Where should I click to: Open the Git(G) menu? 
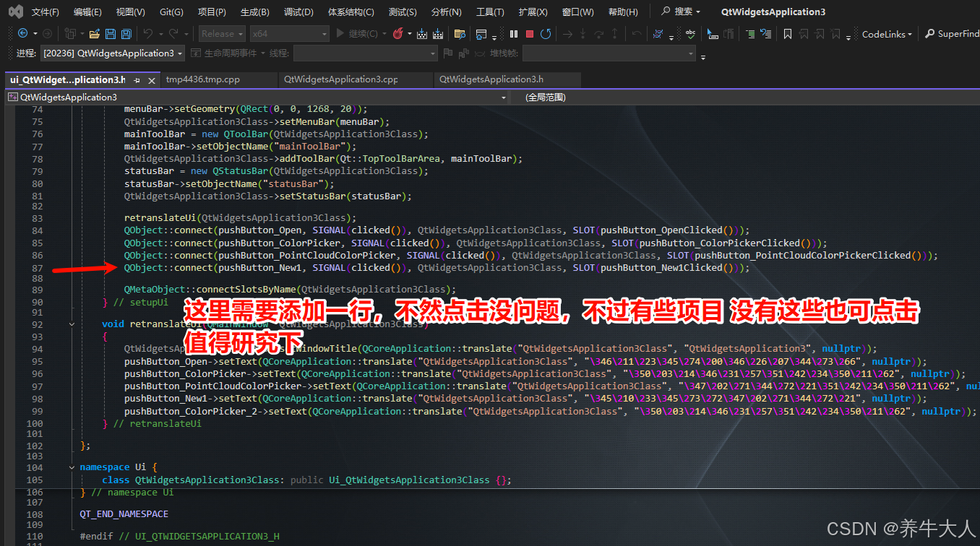tap(171, 12)
